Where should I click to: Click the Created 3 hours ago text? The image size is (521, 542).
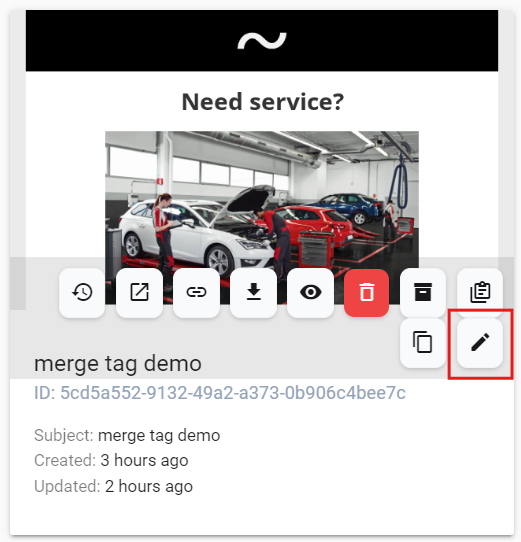111,460
